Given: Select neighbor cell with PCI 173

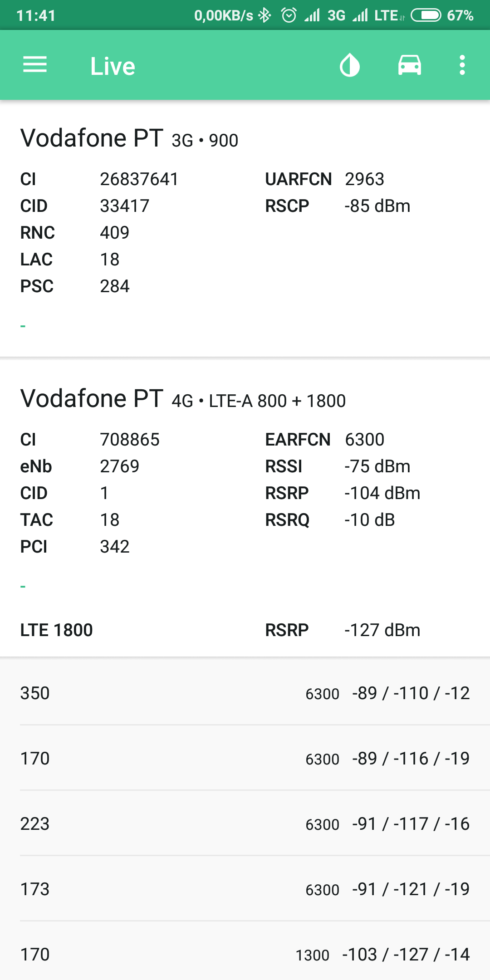Looking at the screenshot, I should click(245, 889).
